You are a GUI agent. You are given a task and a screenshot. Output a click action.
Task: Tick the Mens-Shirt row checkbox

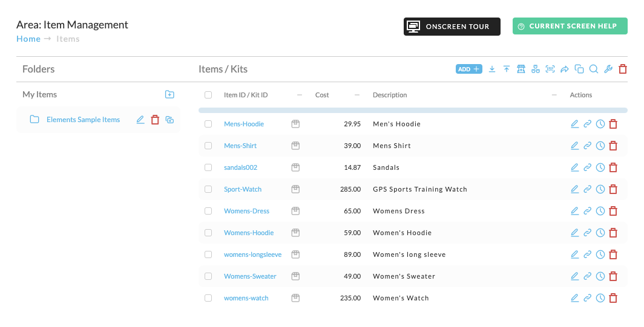click(x=208, y=146)
